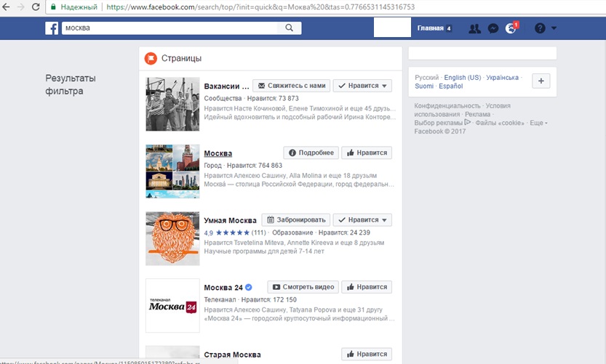Like the Москва city page

pos(367,153)
